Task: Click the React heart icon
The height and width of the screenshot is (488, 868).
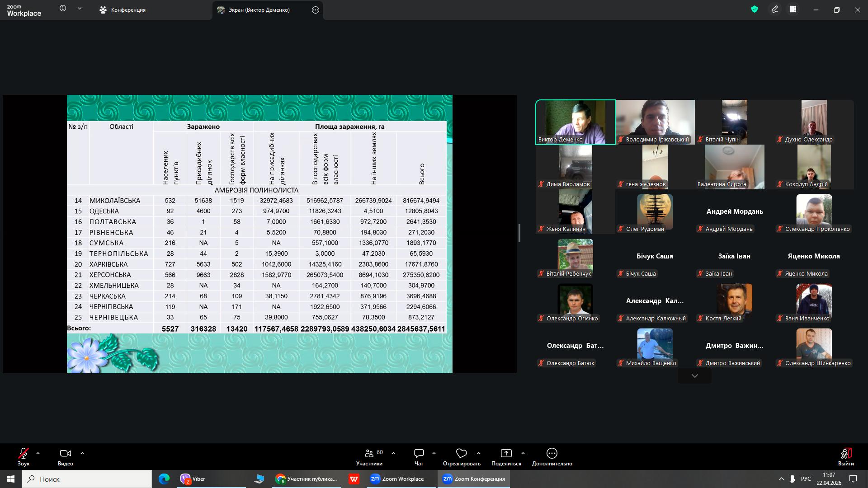Action: coord(461,453)
